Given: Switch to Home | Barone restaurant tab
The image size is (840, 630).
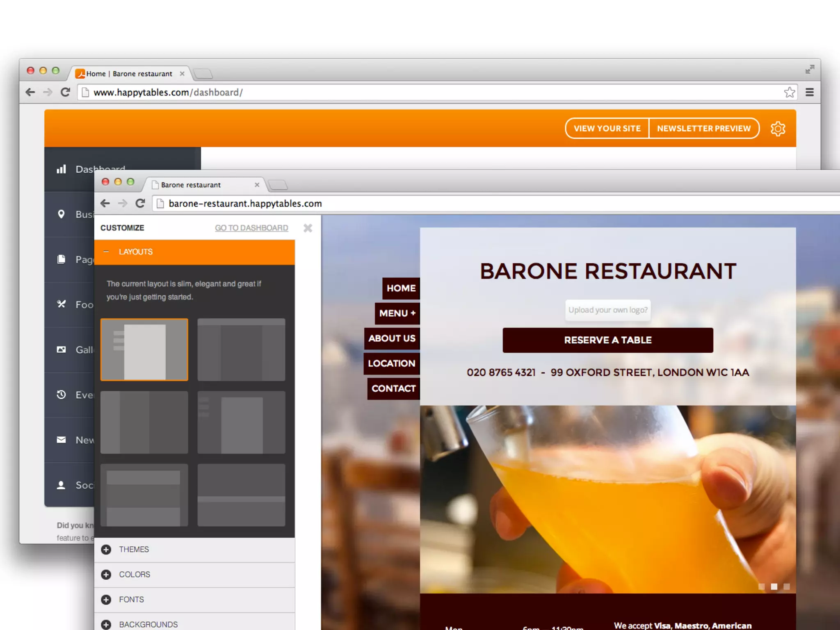Looking at the screenshot, I should click(x=129, y=74).
